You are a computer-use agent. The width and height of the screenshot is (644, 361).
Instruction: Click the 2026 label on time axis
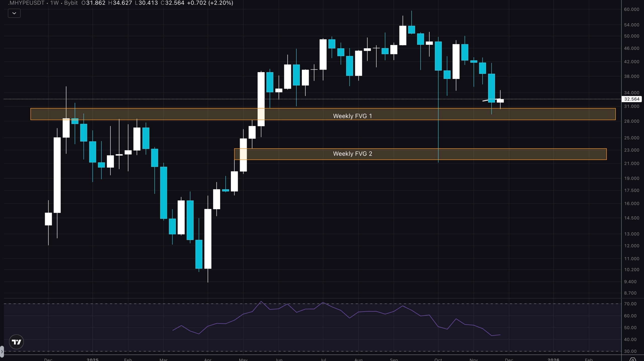pyautogui.click(x=553, y=359)
